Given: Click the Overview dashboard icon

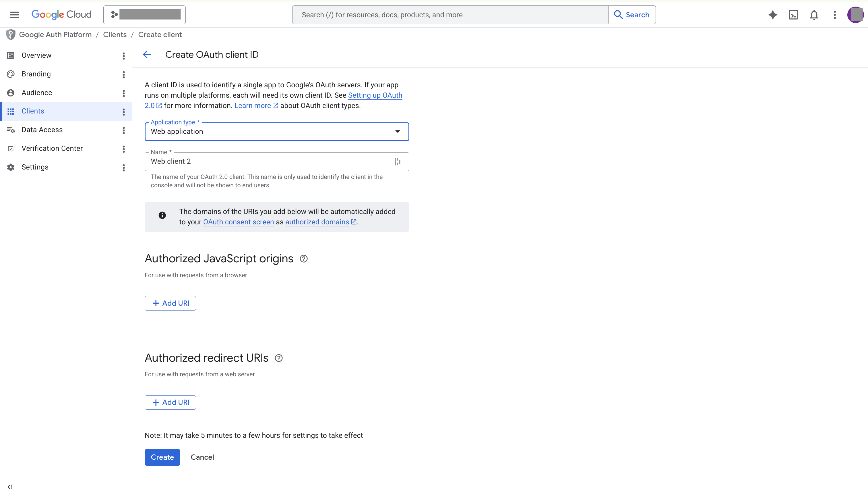Looking at the screenshot, I should (x=11, y=55).
